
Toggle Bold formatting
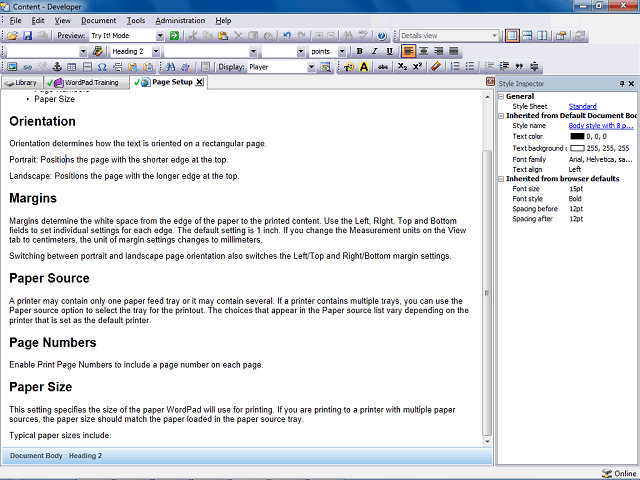point(359,51)
